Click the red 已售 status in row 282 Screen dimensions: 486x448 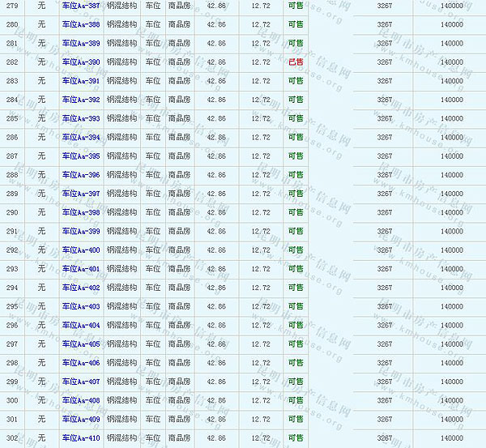[296, 62]
